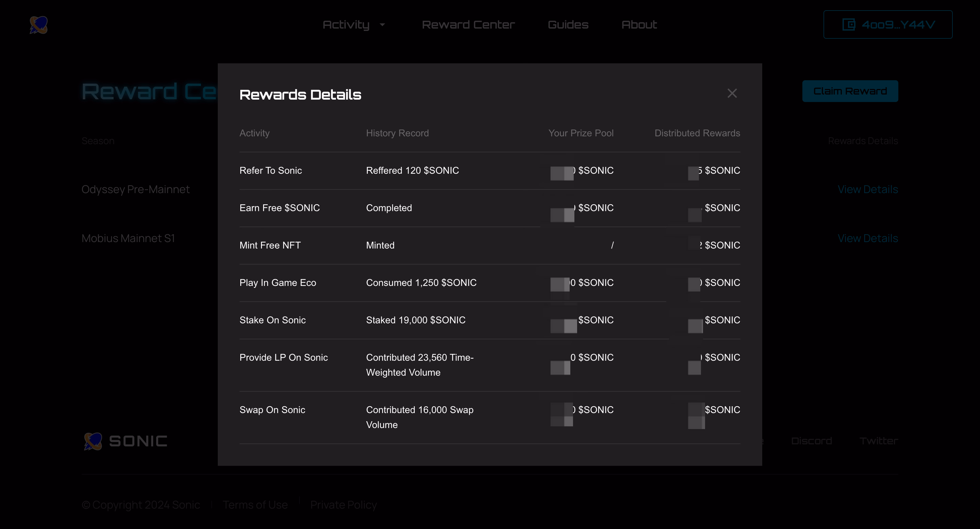Click the Sonic logo in the header
This screenshot has height=529, width=980.
tap(39, 25)
